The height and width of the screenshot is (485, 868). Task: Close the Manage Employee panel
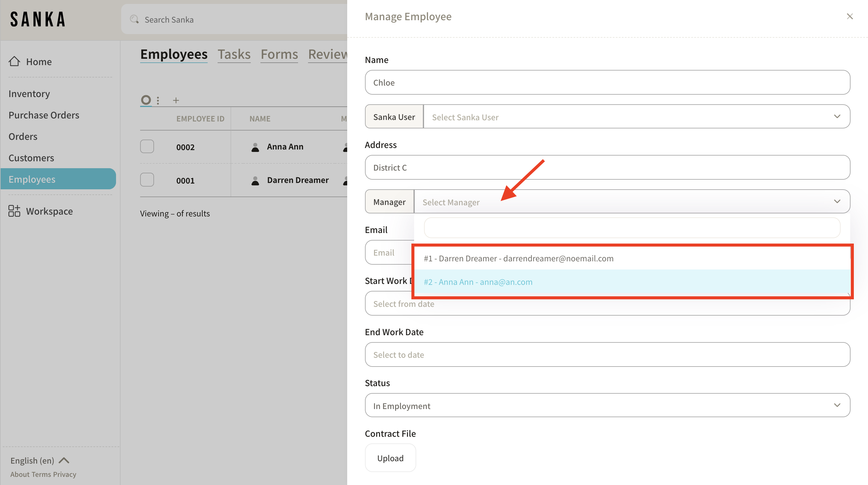[x=850, y=17]
